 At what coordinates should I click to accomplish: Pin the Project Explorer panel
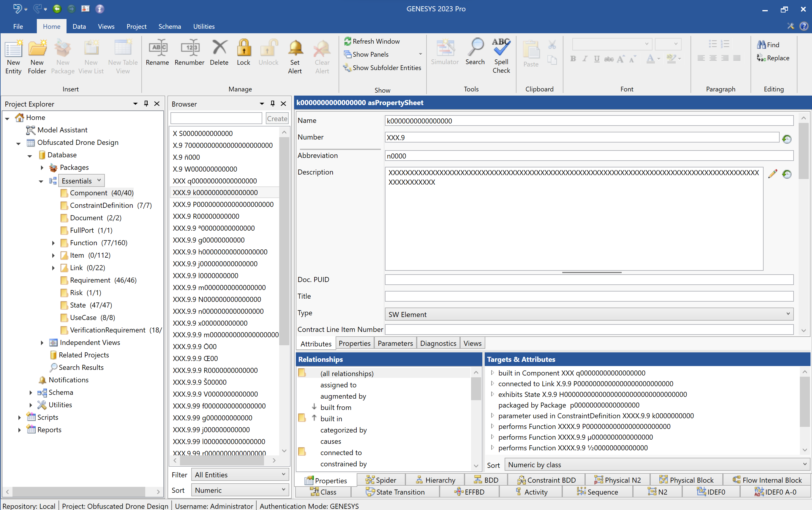(146, 104)
